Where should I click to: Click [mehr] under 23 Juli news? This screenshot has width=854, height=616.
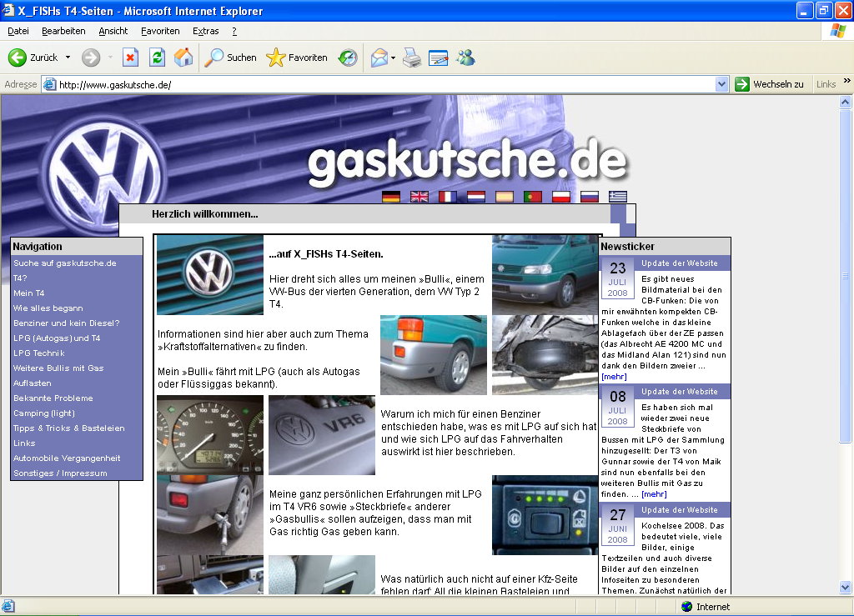pos(614,377)
